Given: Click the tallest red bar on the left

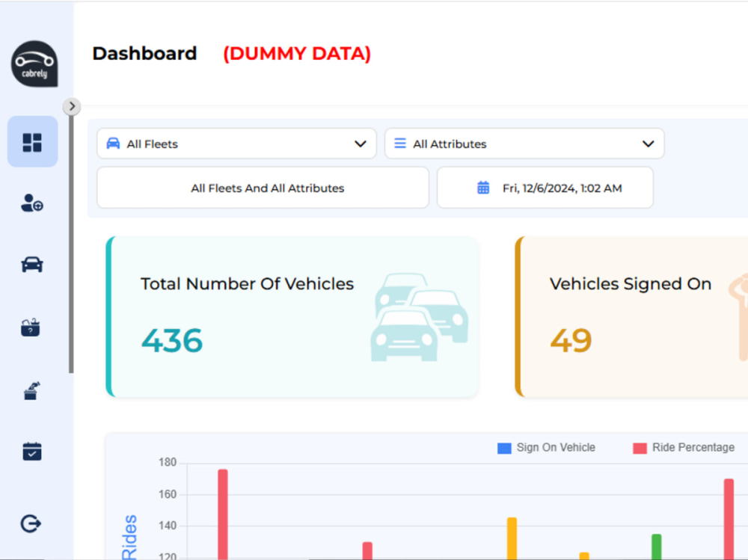Looking at the screenshot, I should pos(223,514).
